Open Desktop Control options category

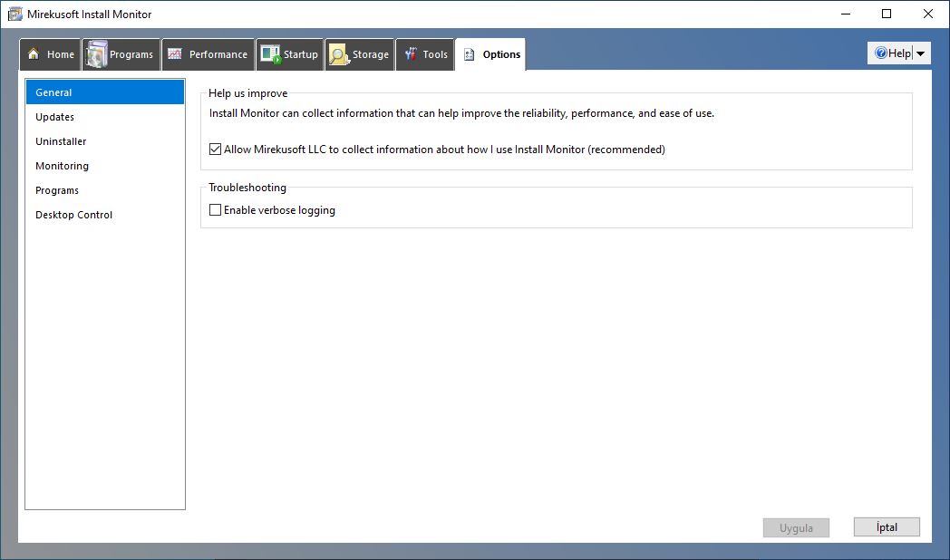point(105,215)
